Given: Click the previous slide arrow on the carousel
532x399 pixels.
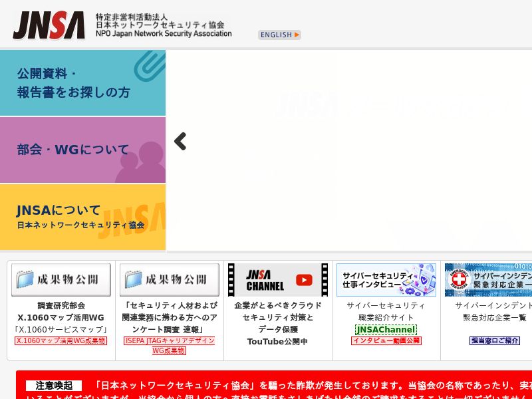Looking at the screenshot, I should tap(180, 141).
